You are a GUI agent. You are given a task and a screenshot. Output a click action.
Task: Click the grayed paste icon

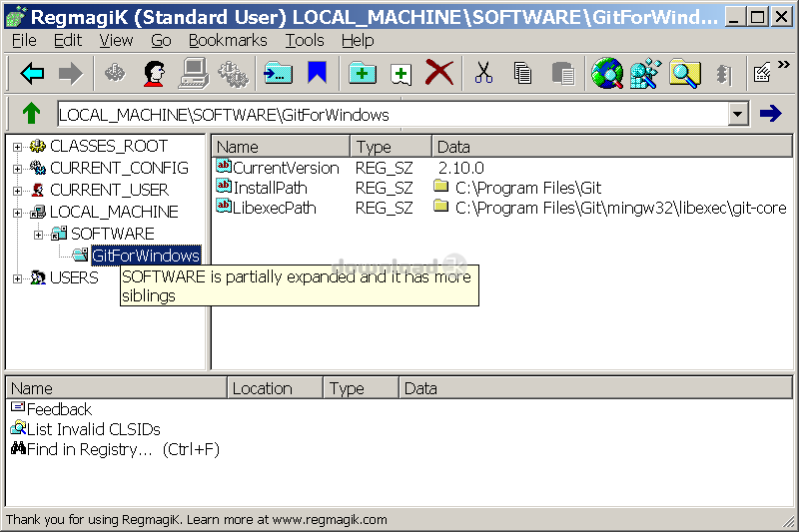tap(563, 73)
